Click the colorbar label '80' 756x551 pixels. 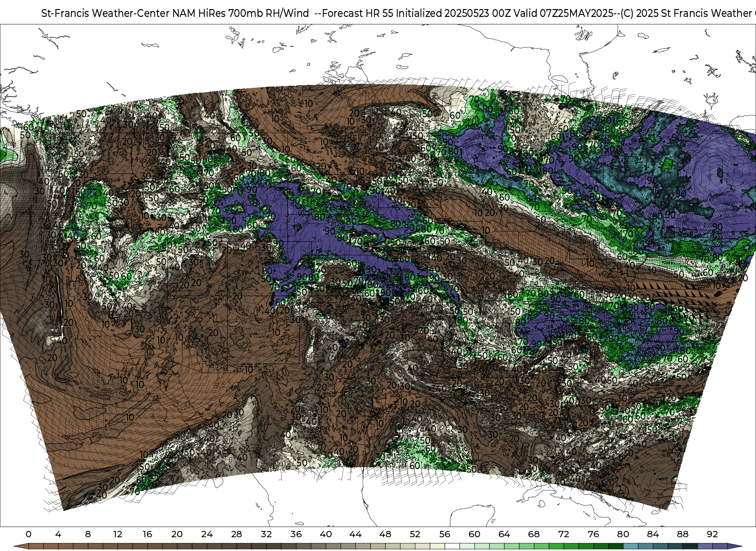(x=623, y=534)
